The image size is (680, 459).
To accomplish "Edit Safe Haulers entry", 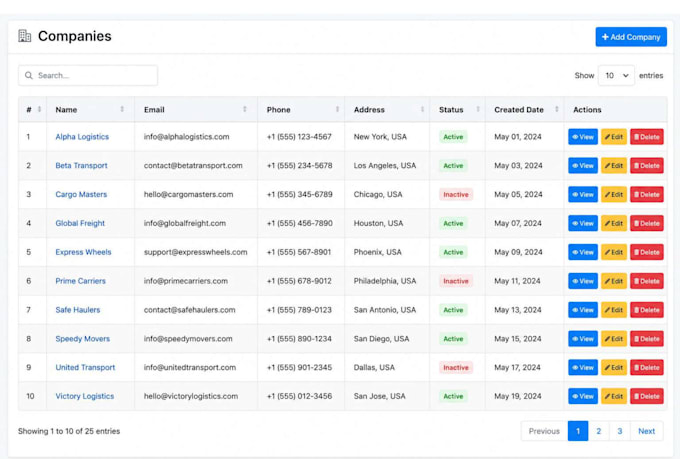I will (614, 310).
